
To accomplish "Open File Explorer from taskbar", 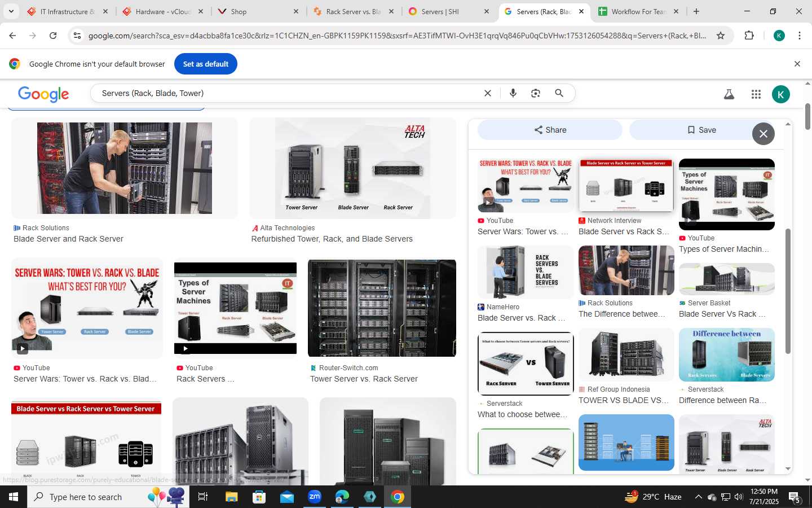I will tap(231, 497).
